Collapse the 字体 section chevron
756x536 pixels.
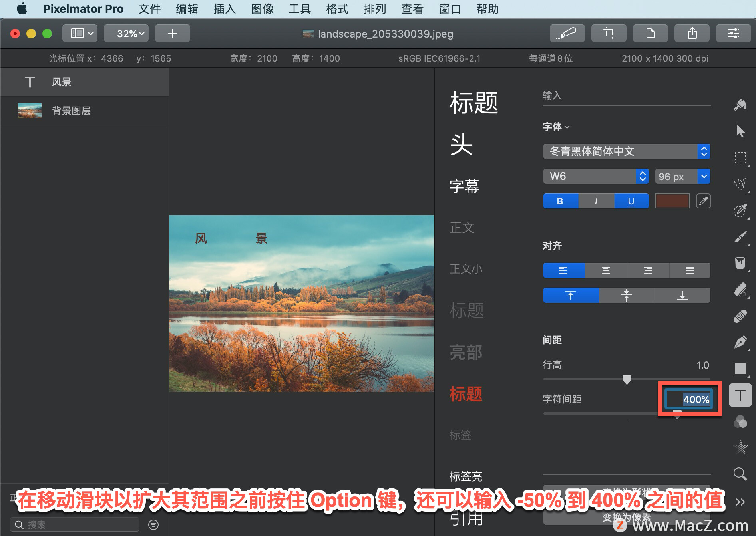[567, 127]
